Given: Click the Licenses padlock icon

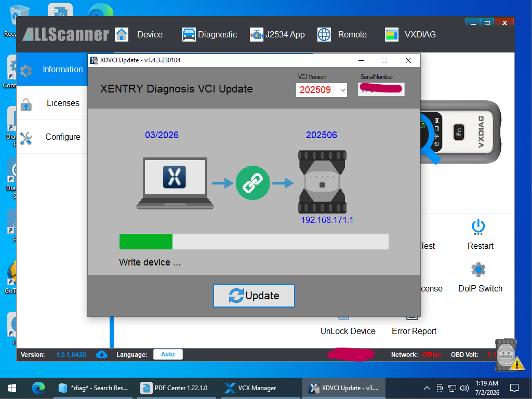Looking at the screenshot, I should pos(26,104).
